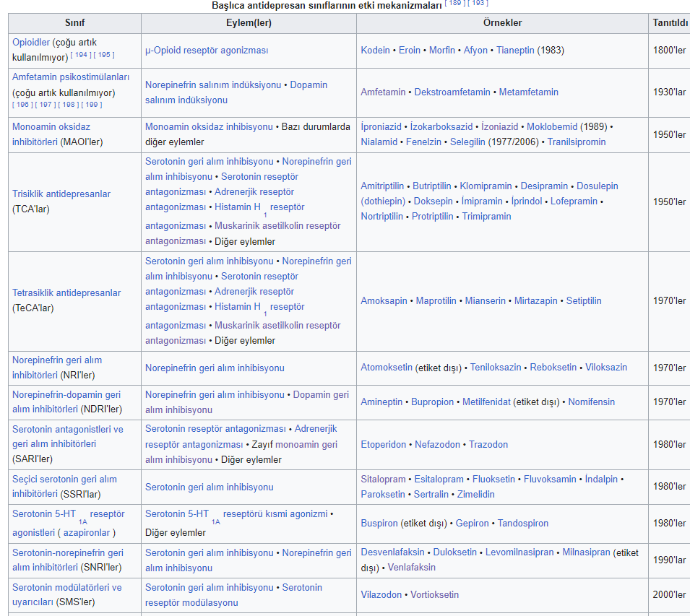This screenshot has height=616, width=690.
Task: Open the Metilfenidat link
Action: (x=486, y=402)
